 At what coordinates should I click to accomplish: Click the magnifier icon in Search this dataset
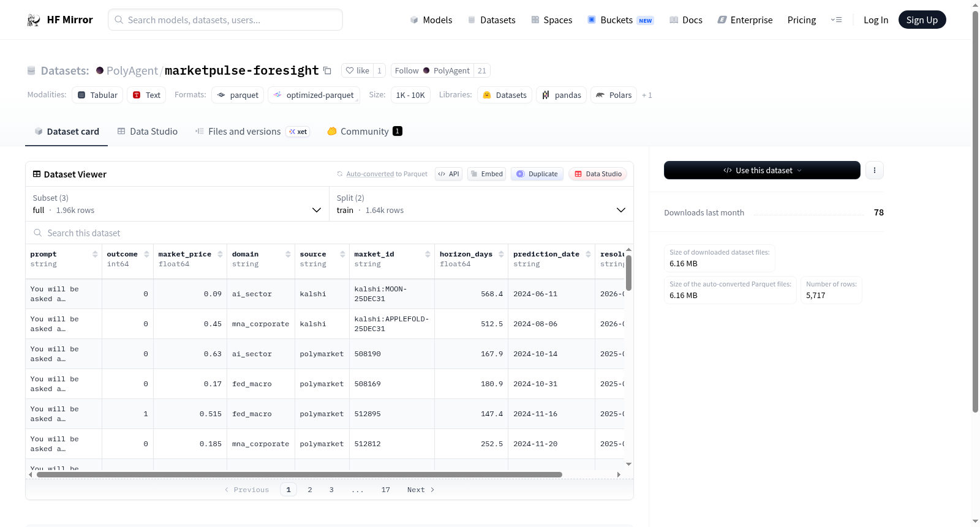click(x=38, y=233)
